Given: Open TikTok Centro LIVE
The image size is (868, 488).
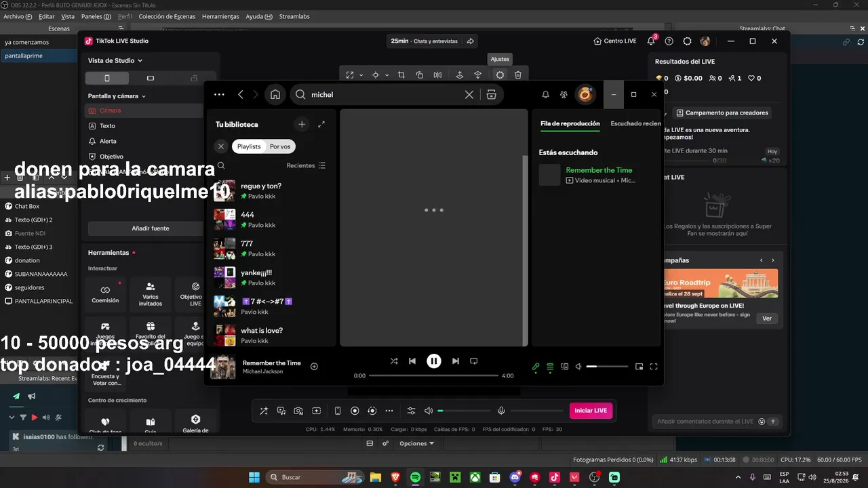Looking at the screenshot, I should tap(615, 41).
